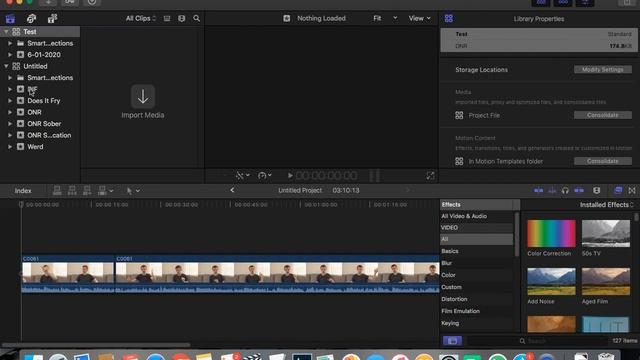Expand the Does It Fry event
This screenshot has height=360, width=640.
pos(10,100)
